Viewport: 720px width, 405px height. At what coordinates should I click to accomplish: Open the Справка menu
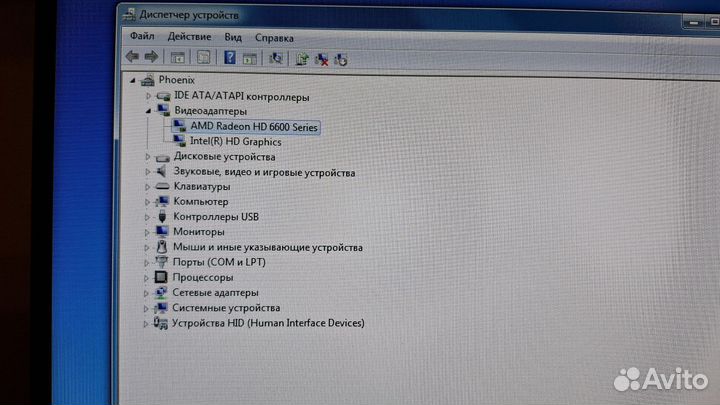click(x=273, y=38)
